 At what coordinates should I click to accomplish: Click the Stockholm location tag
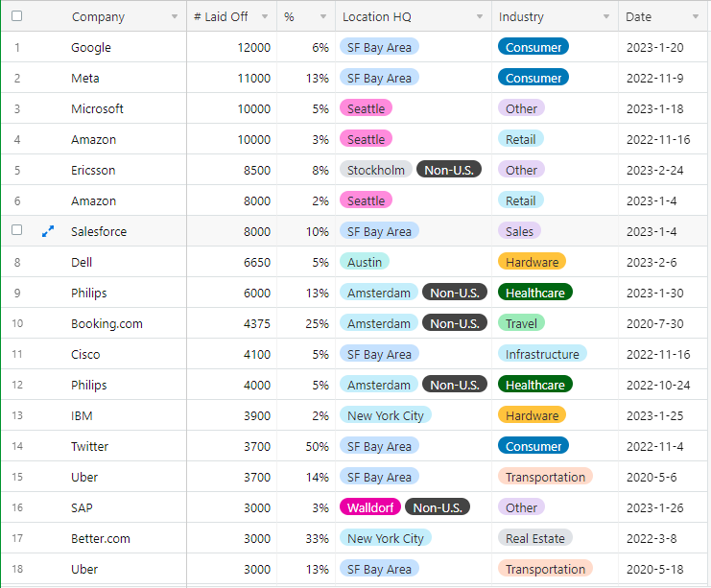point(376,170)
